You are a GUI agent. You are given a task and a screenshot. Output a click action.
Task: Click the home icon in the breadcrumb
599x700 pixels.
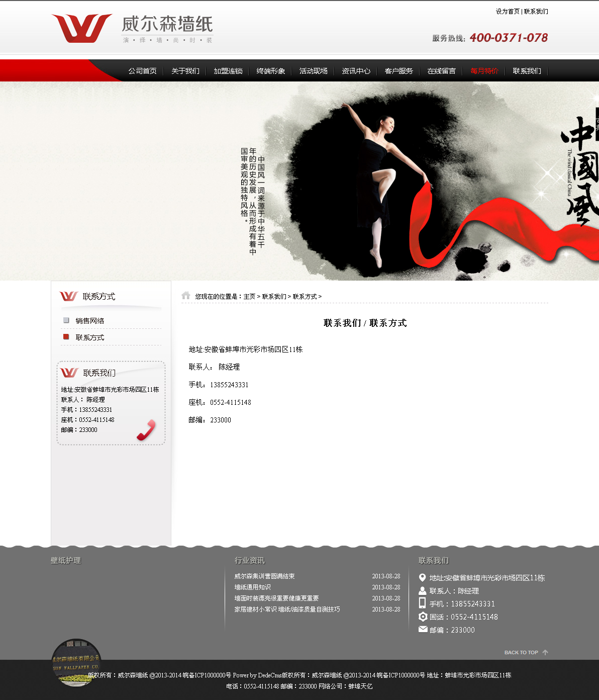tap(186, 296)
